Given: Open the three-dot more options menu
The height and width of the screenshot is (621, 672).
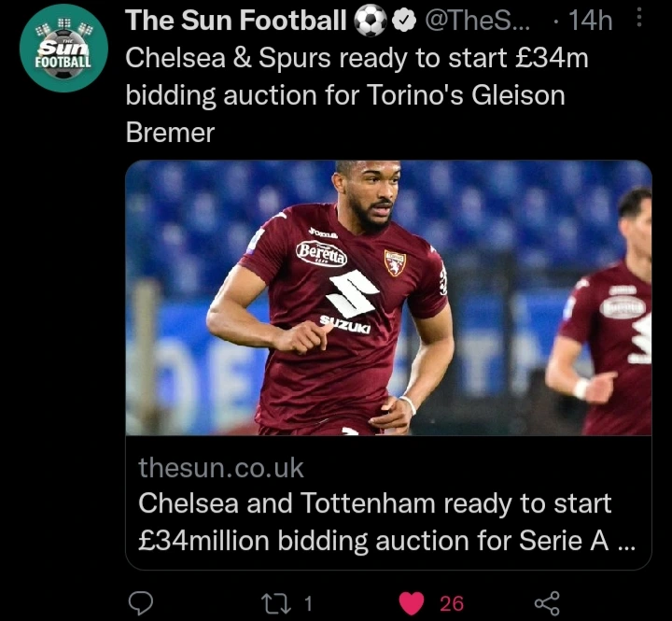Looking at the screenshot, I should pos(639,20).
